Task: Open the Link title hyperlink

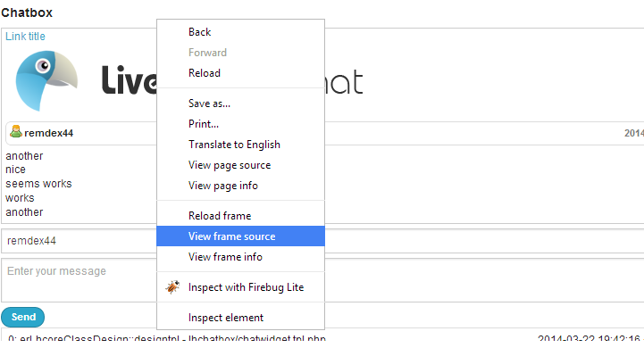Action: tap(26, 37)
